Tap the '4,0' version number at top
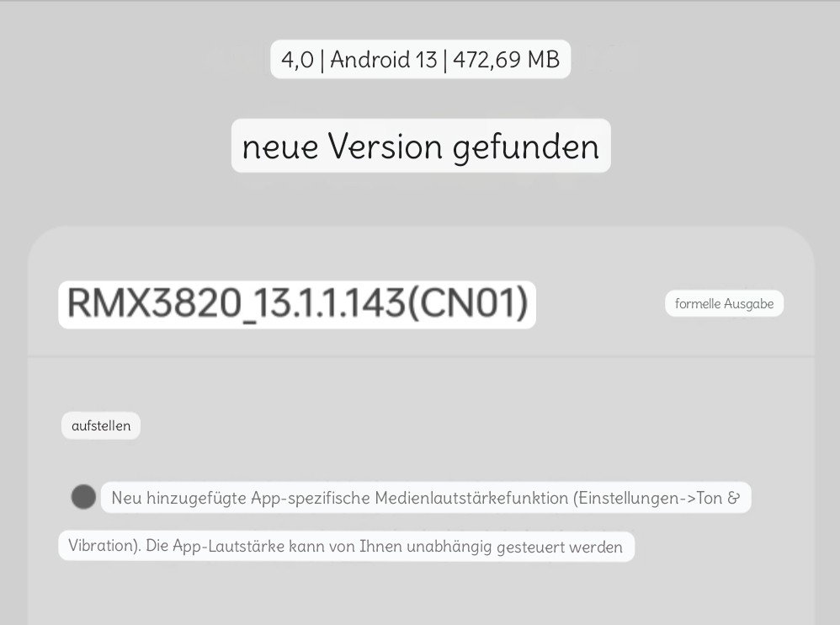The image size is (840, 625). click(x=297, y=59)
